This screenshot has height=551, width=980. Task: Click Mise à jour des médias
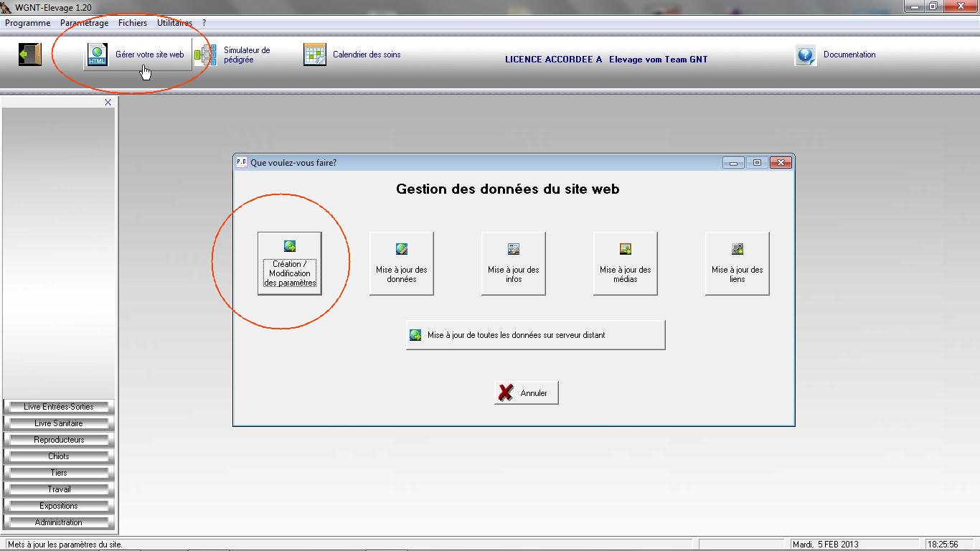coord(626,263)
